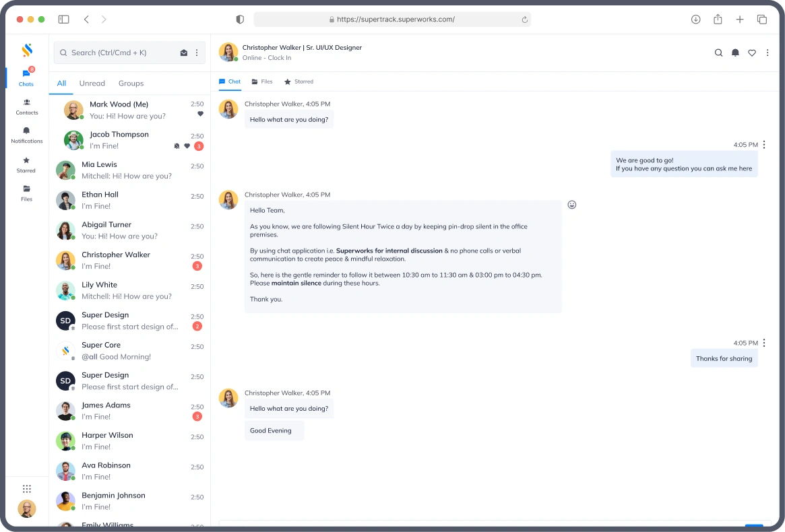
Task: Open the Files tab of the conversation
Action: point(262,81)
